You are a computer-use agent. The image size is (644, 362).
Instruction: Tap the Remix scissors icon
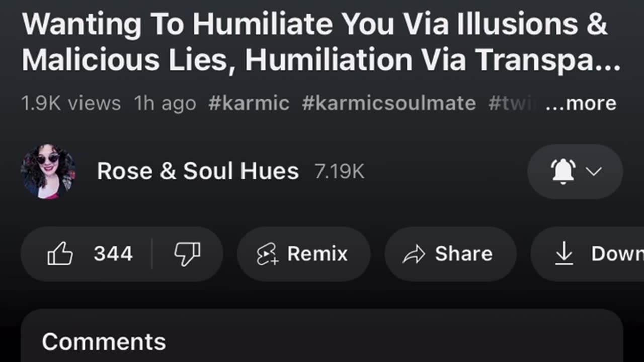pos(267,254)
